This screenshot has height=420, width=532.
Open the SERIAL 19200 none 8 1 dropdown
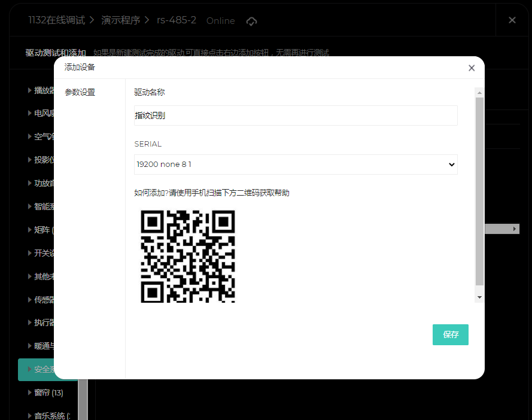pos(296,165)
